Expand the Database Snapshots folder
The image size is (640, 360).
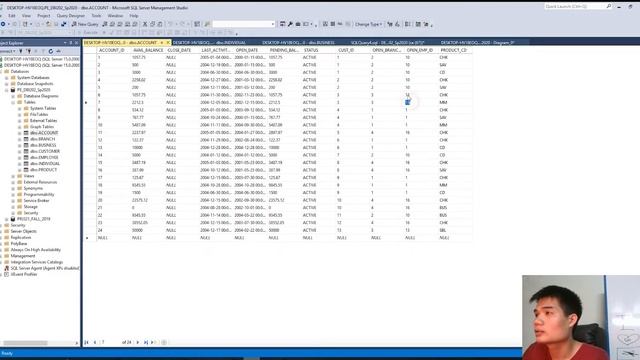pyautogui.click(x=7, y=84)
